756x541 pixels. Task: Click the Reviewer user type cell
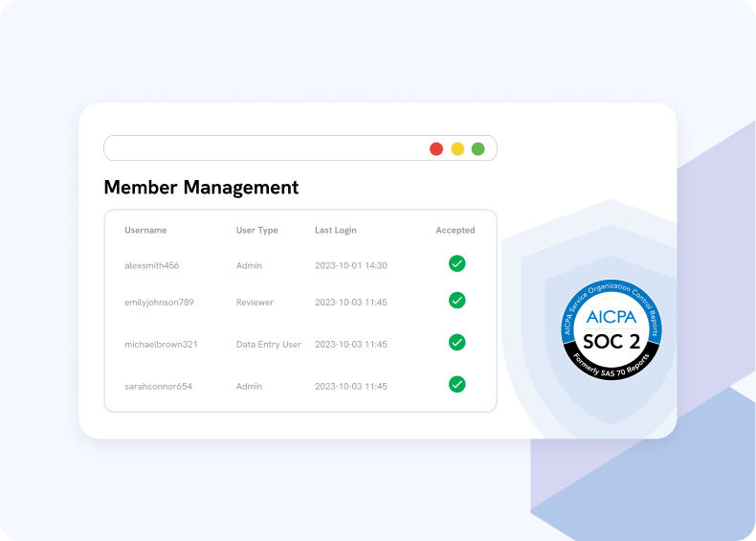coord(255,303)
